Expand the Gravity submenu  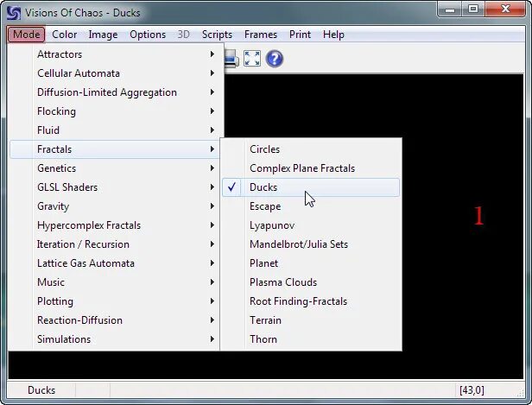[116, 206]
